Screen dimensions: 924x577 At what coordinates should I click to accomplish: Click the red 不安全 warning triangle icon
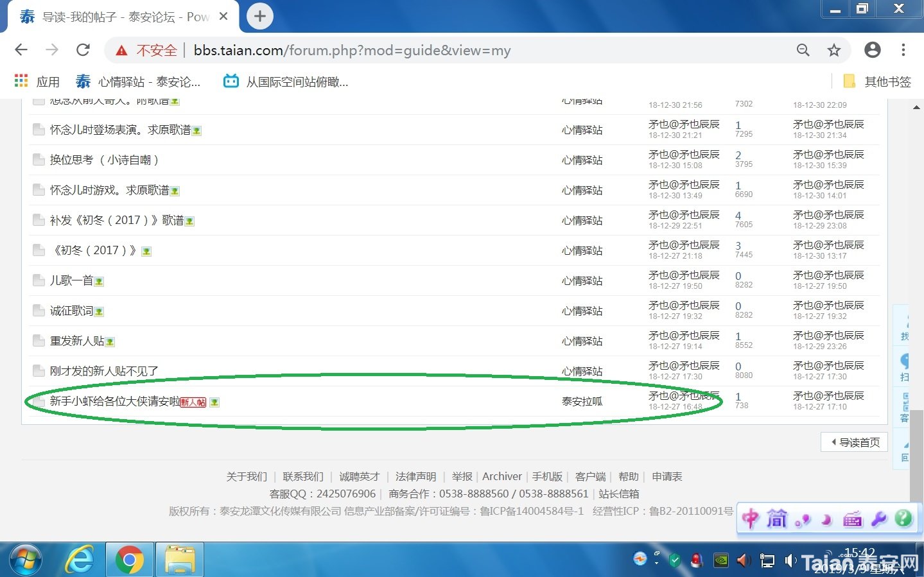coord(121,51)
